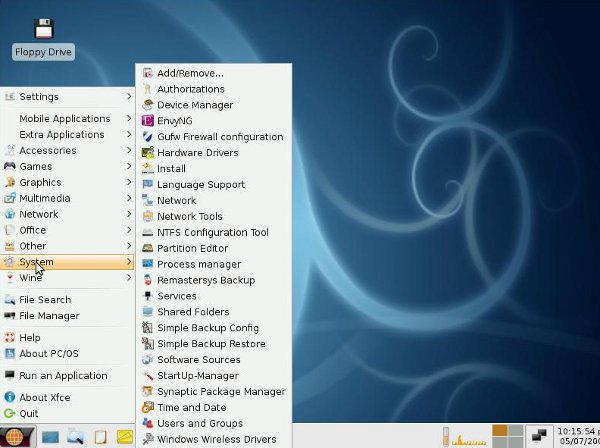
Task: Launch NTFS Configuration Tool
Action: (214, 232)
